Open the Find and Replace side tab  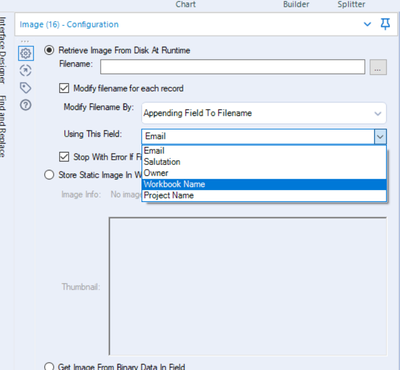click(x=3, y=127)
